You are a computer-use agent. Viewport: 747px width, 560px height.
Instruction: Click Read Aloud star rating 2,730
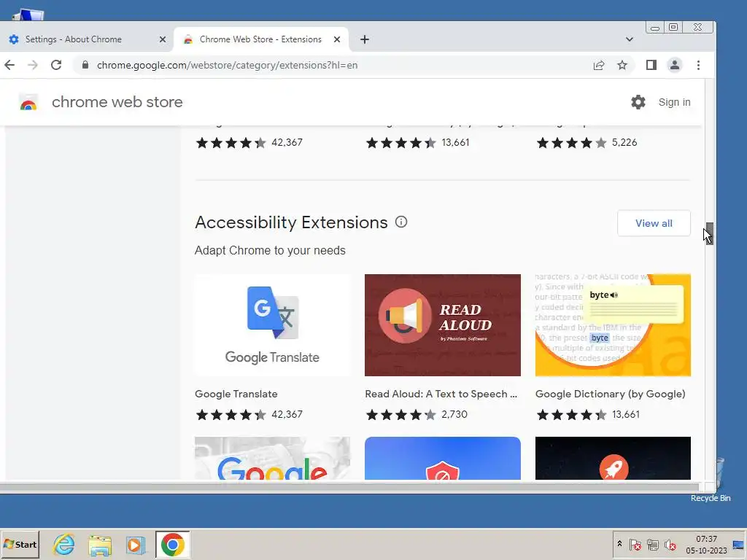tap(417, 414)
